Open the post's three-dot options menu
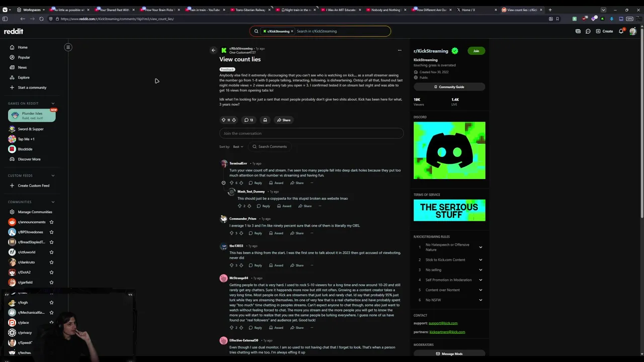This screenshot has height=362, width=644. 399,50
